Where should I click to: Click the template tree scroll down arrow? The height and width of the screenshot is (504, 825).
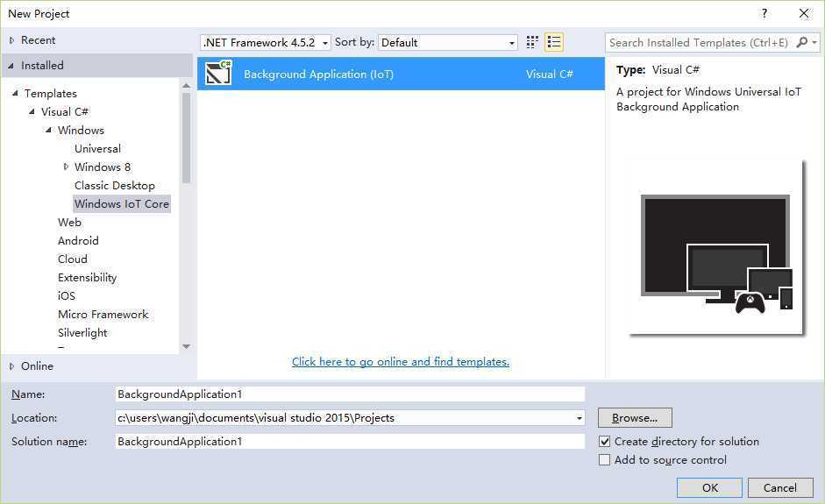186,347
